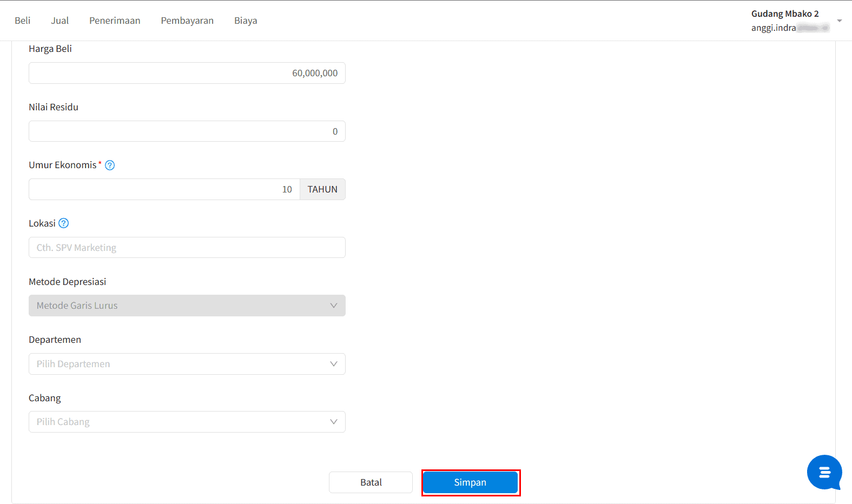This screenshot has height=504, width=852.
Task: Expand the Gudang Mbako 2 account dropdown arrow
Action: pyautogui.click(x=840, y=21)
